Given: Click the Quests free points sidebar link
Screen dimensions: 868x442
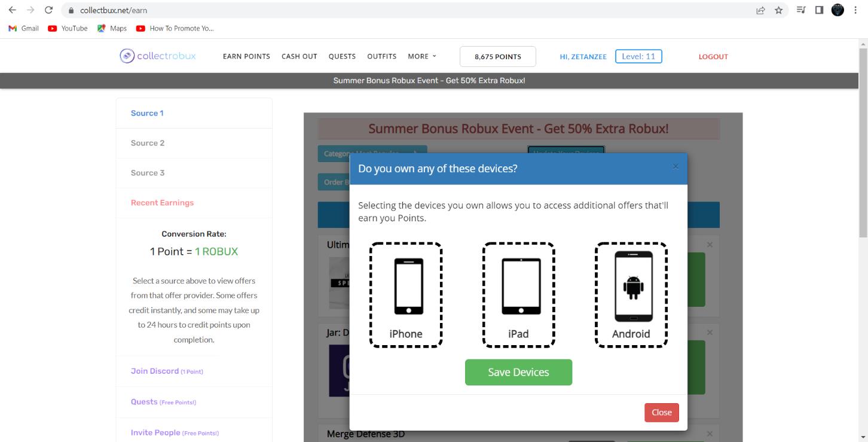Looking at the screenshot, I should (163, 402).
